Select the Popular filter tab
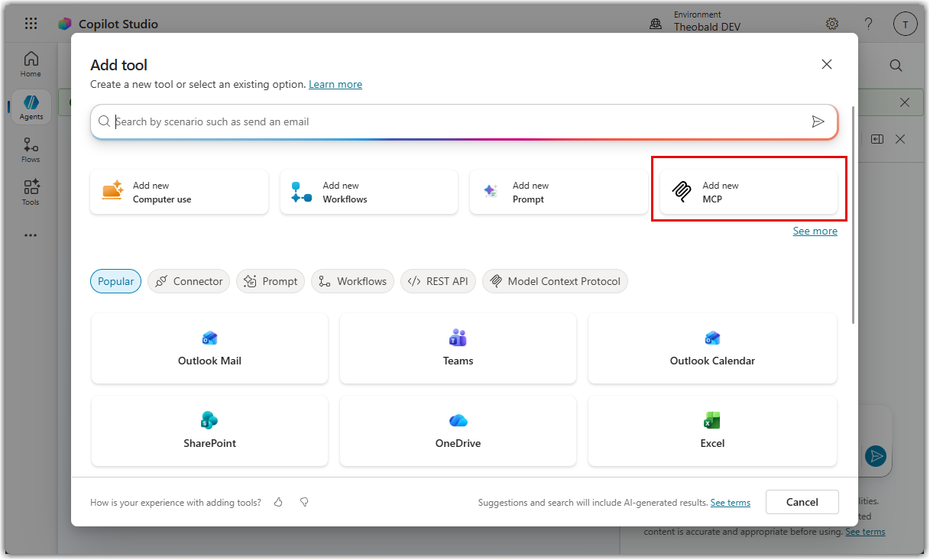Screen dimensions: 930x560 click(115, 281)
